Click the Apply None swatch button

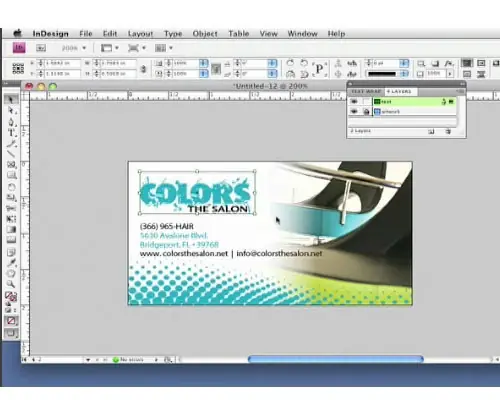point(11,321)
